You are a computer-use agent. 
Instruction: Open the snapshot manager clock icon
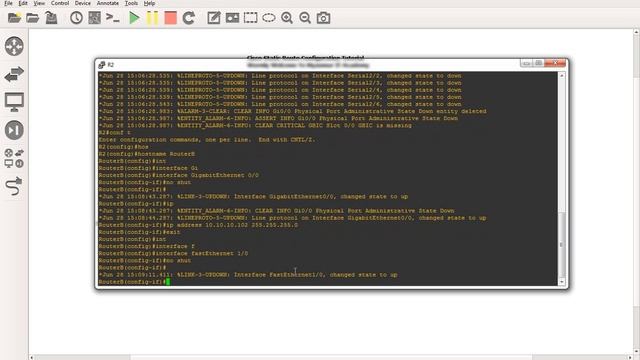pos(76,18)
